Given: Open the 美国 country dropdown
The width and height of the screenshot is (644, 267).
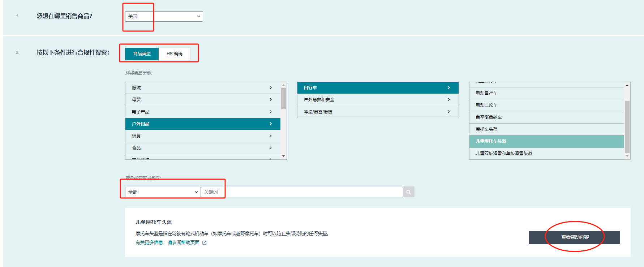Looking at the screenshot, I should click(164, 16).
